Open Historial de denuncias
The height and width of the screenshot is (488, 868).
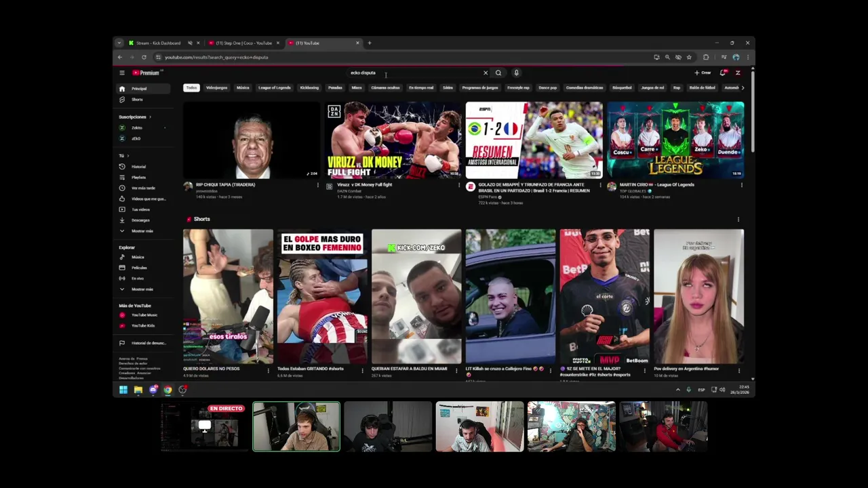coord(144,343)
